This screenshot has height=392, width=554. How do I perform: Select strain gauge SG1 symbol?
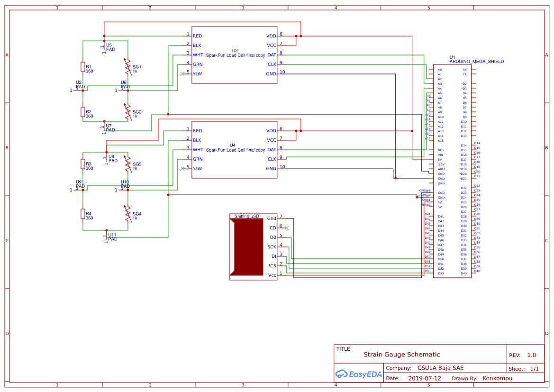(x=127, y=67)
